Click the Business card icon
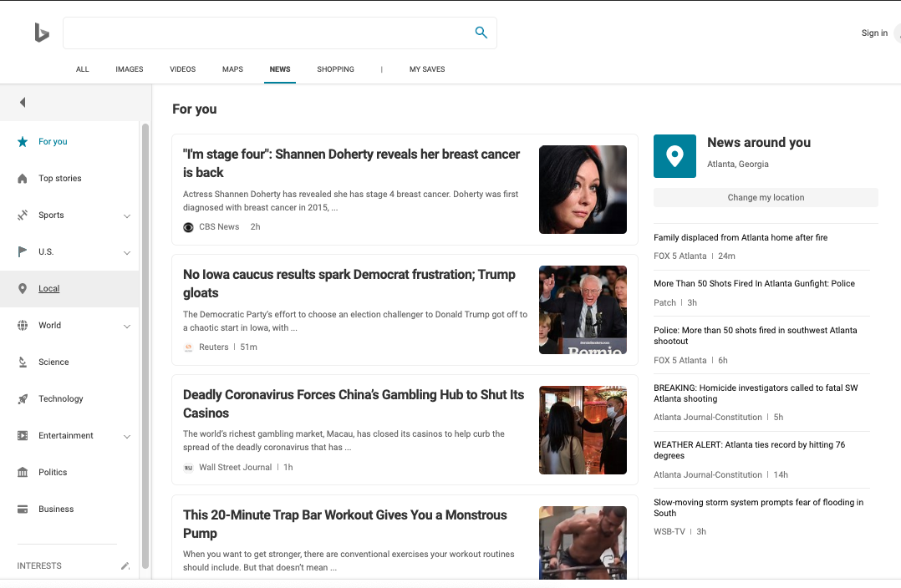This screenshot has height=588, width=901. (23, 509)
